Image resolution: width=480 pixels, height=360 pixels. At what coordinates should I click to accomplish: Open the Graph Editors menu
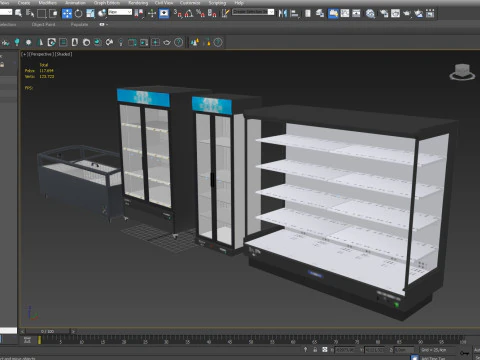pos(107,3)
